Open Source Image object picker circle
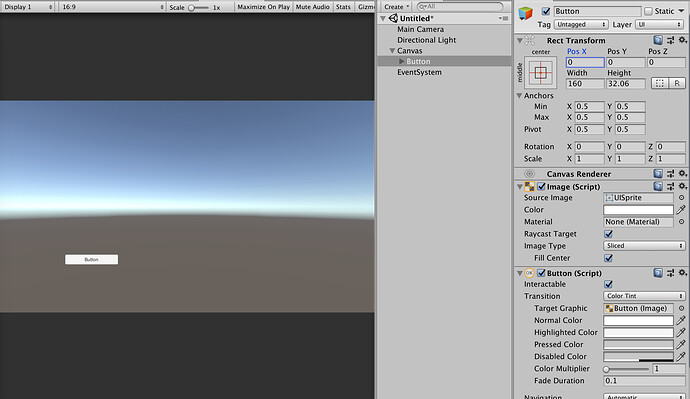Viewport: 690px width, 399px height. tap(681, 198)
